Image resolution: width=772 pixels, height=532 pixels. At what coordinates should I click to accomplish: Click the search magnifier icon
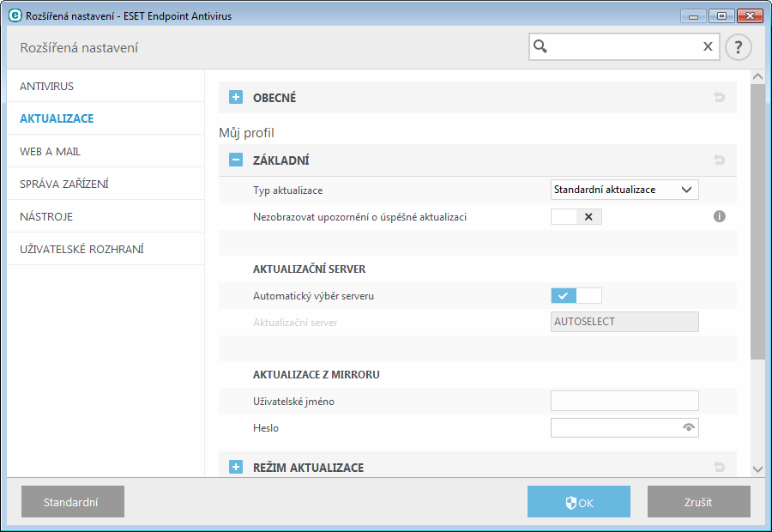tap(540, 46)
